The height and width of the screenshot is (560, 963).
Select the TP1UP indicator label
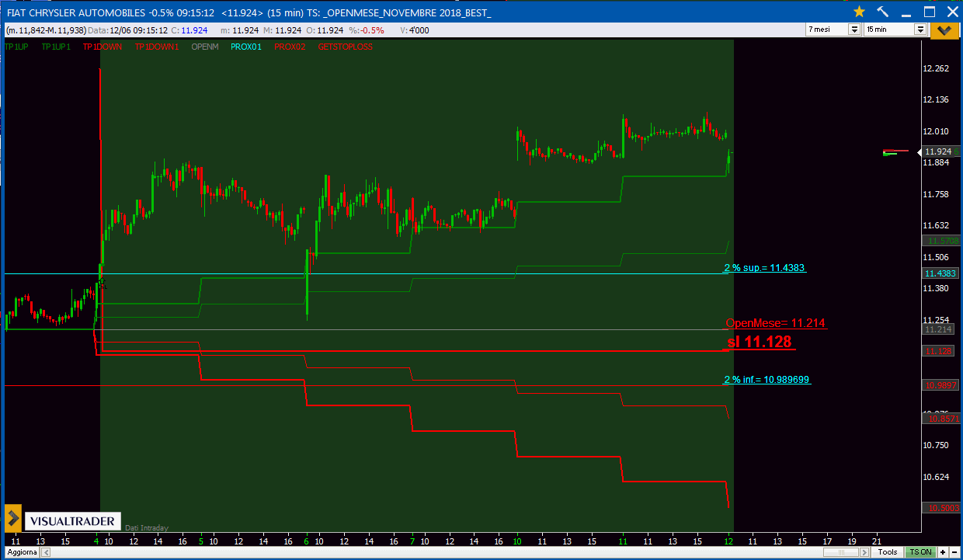pos(18,47)
